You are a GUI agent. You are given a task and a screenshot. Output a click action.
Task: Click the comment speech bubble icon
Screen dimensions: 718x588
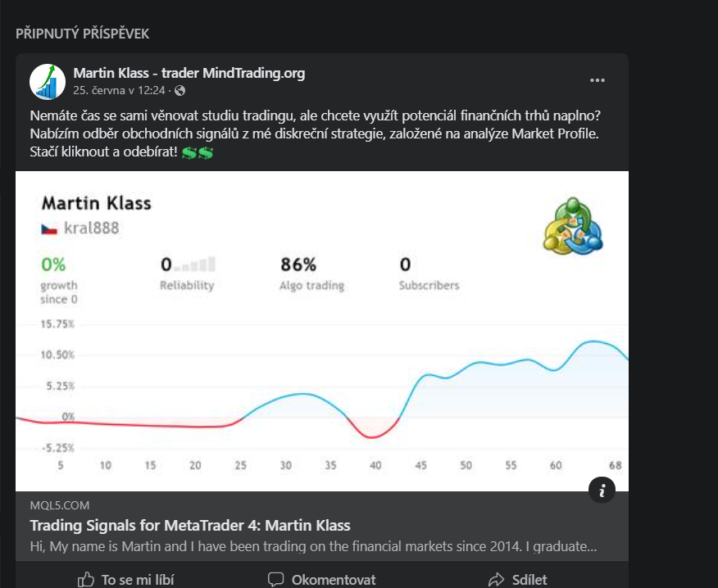275,579
